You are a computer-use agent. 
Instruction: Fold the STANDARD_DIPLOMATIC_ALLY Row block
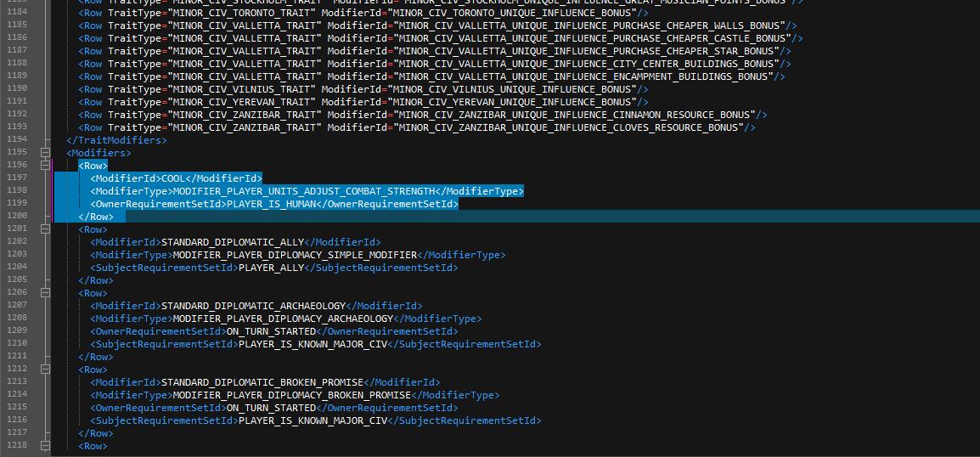point(45,229)
